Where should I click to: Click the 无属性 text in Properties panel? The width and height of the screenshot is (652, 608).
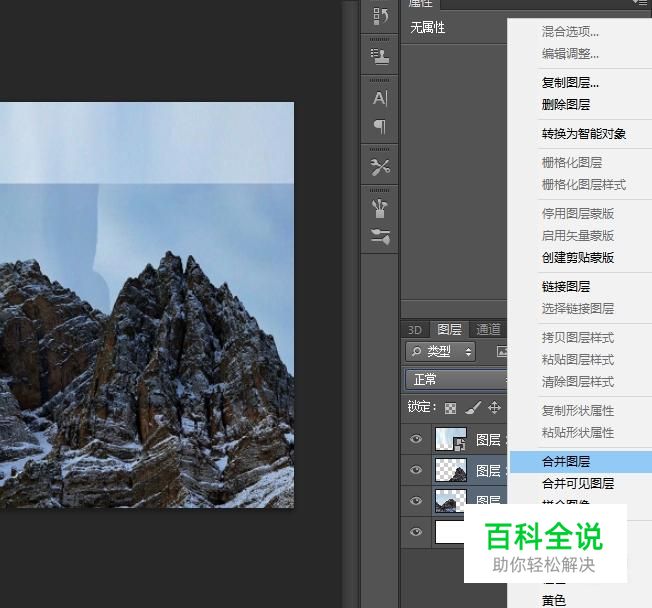(427, 28)
